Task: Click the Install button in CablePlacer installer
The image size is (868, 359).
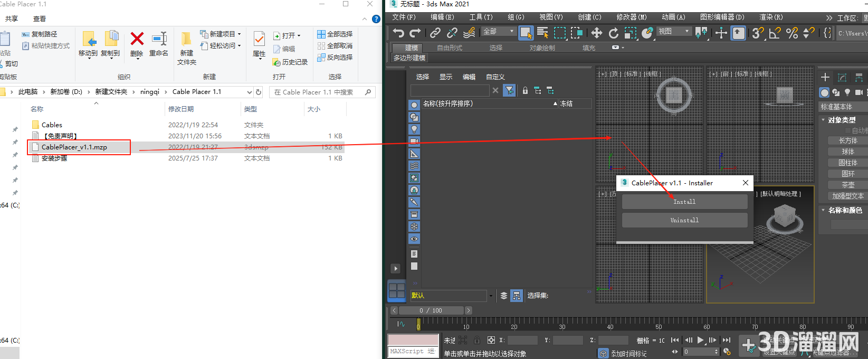Action: [x=684, y=202]
